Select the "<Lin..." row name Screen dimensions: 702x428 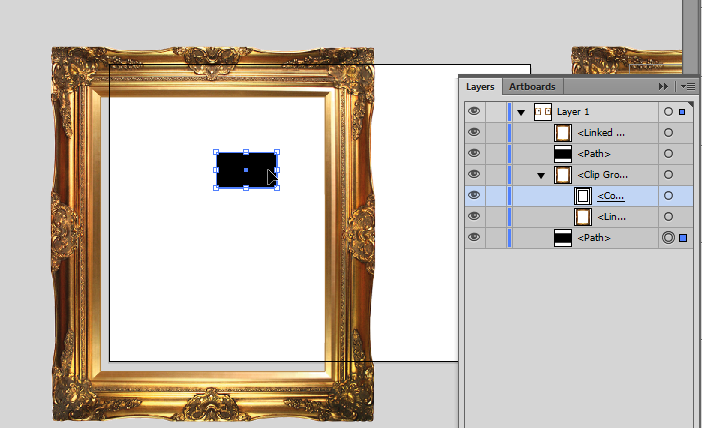[612, 217]
